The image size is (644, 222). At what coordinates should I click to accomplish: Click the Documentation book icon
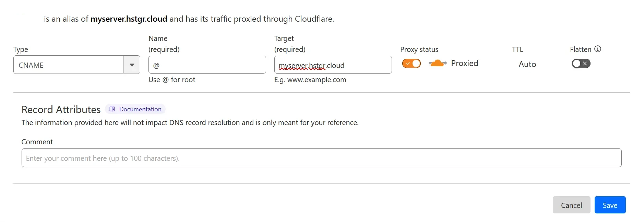(112, 109)
